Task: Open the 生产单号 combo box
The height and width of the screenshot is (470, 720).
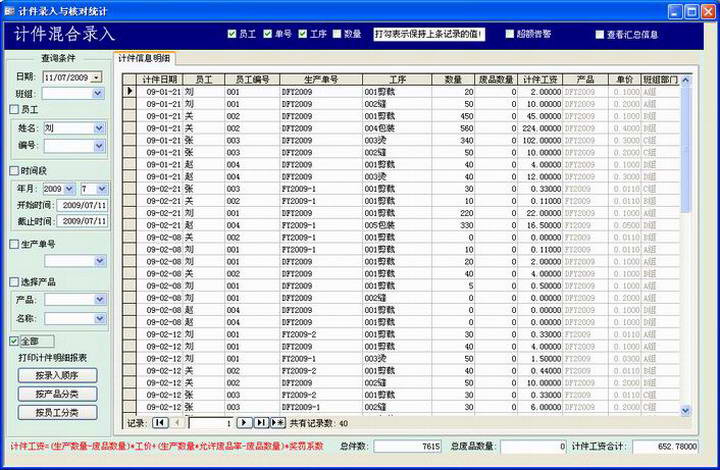Action: click(76, 261)
